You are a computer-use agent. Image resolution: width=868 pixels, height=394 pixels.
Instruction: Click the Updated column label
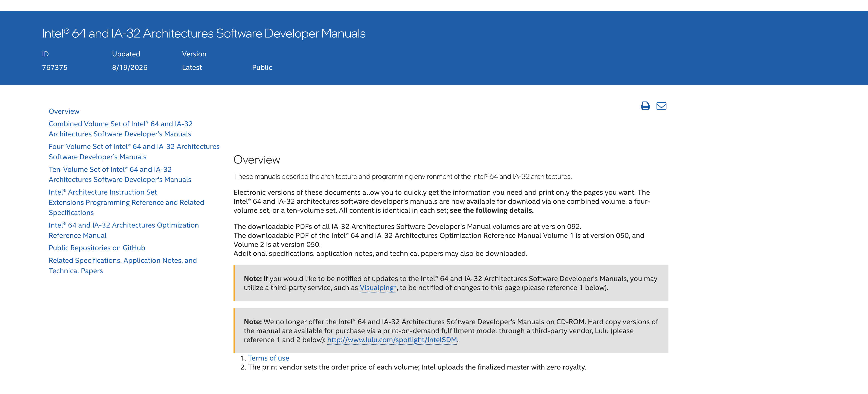tap(126, 54)
